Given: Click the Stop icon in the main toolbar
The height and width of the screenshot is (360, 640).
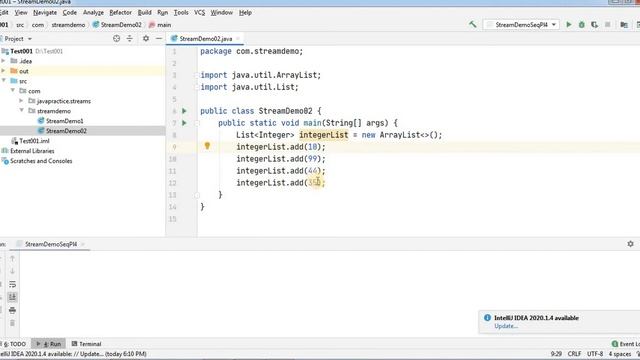Looking at the screenshot, I should pos(608,24).
